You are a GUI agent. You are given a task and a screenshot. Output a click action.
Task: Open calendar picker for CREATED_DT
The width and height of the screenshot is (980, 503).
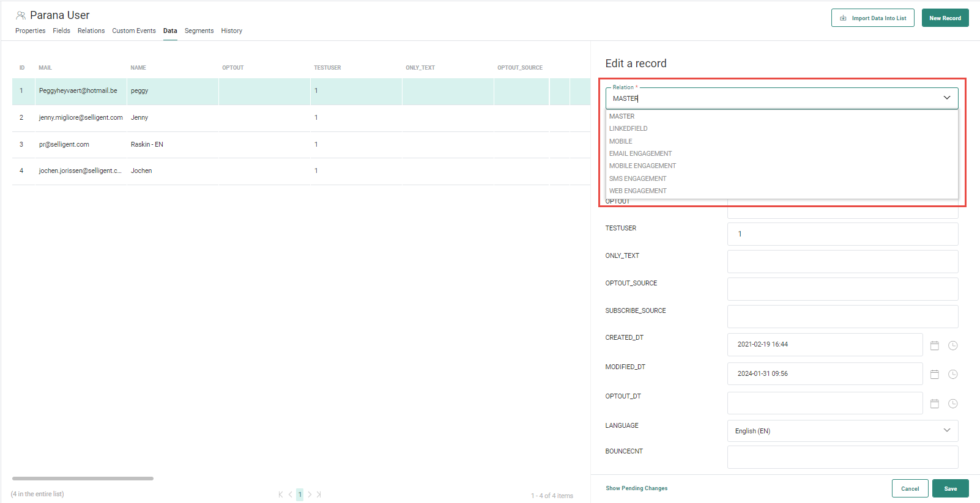pos(934,345)
